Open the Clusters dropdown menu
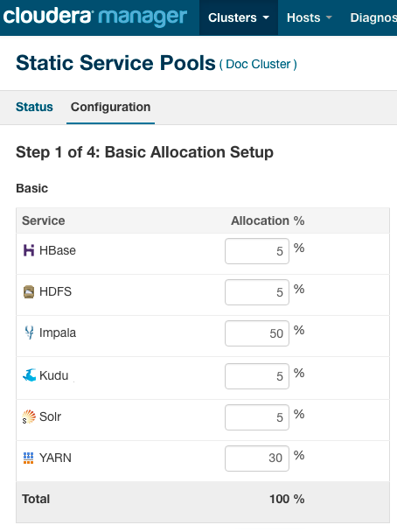This screenshot has width=397, height=532. [x=239, y=17]
